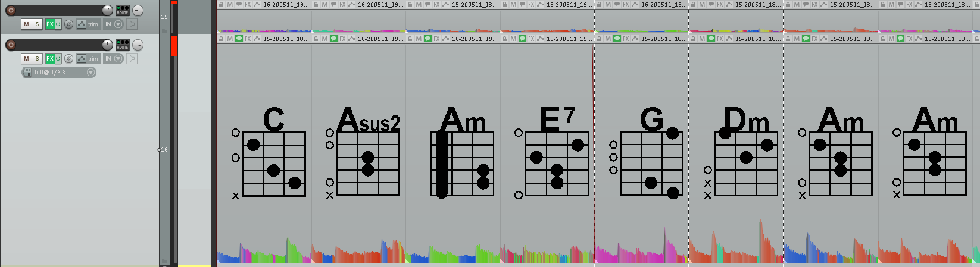The width and height of the screenshot is (980, 267).
Task: Click track 15 pan knob
Action: point(138,11)
